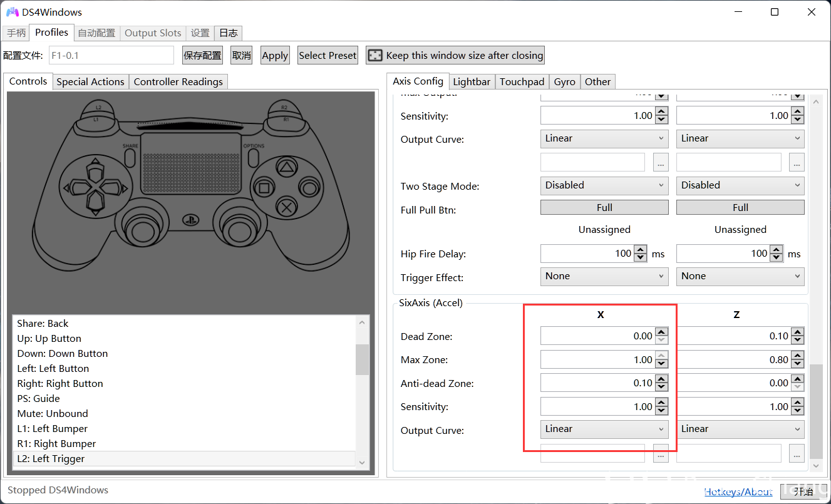831x504 pixels.
Task: Increase SixAxis X Anti-dead Zone value
Action: click(x=662, y=379)
